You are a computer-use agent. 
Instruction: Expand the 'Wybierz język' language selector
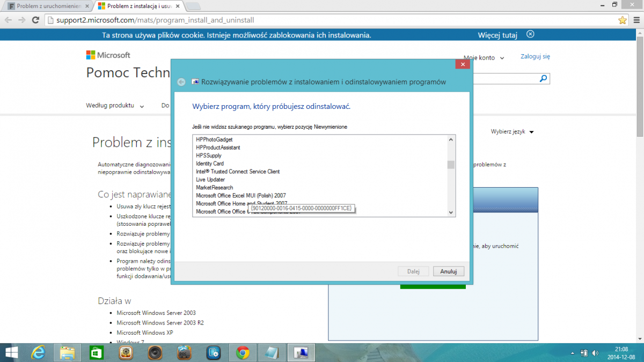pos(512,131)
